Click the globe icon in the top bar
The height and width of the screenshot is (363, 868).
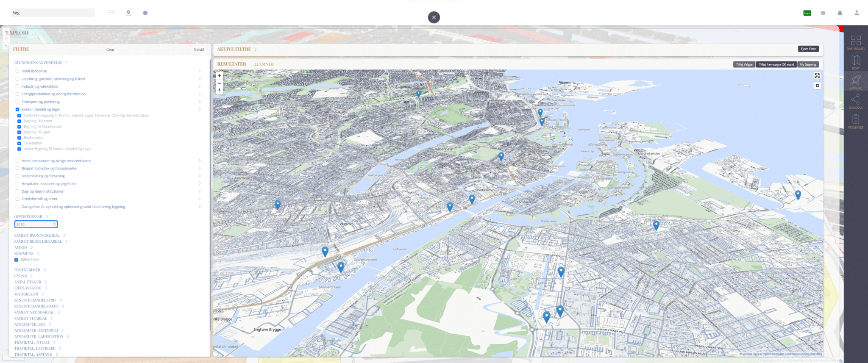(x=145, y=13)
